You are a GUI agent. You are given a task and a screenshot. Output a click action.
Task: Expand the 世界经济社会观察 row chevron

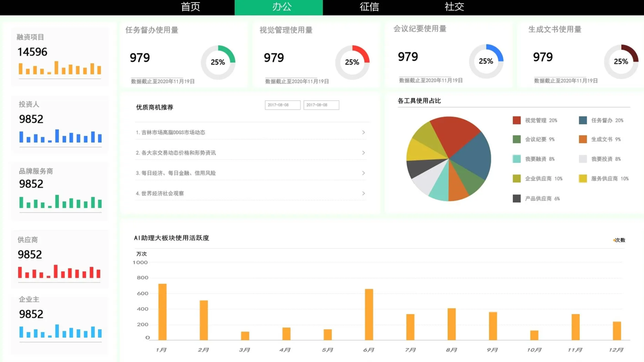(363, 193)
